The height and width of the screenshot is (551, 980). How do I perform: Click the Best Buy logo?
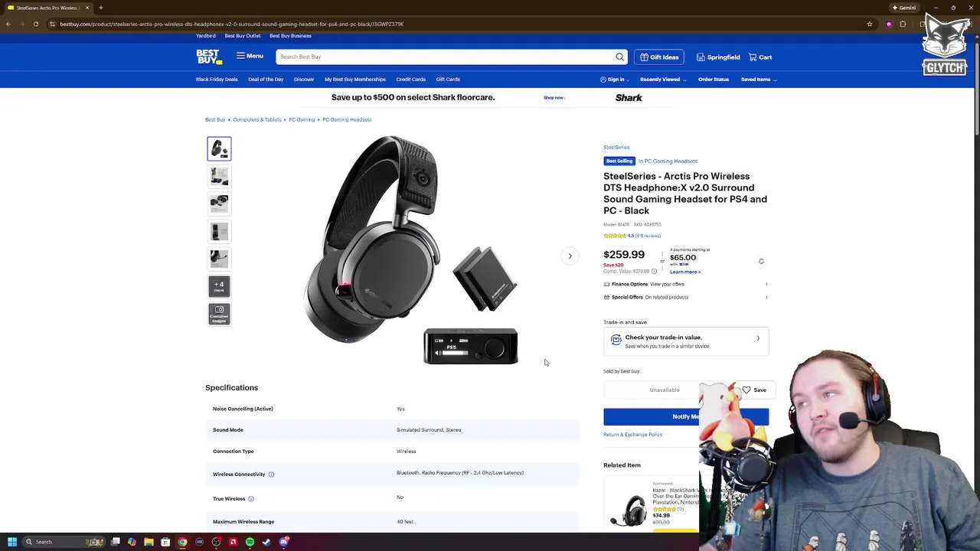[x=208, y=57]
